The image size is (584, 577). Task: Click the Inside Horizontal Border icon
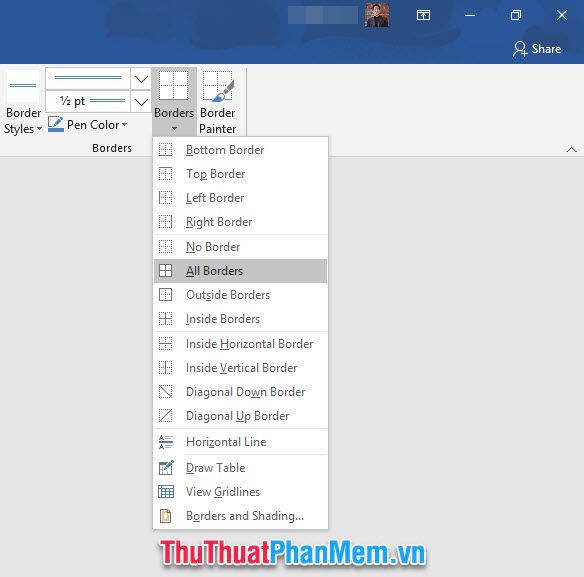165,343
